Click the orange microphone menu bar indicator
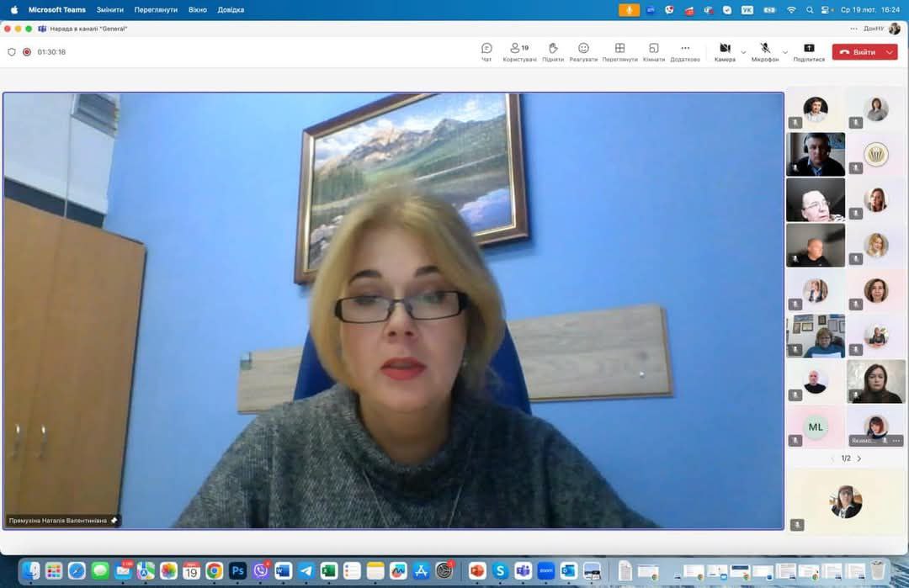The image size is (909, 588). pos(629,10)
